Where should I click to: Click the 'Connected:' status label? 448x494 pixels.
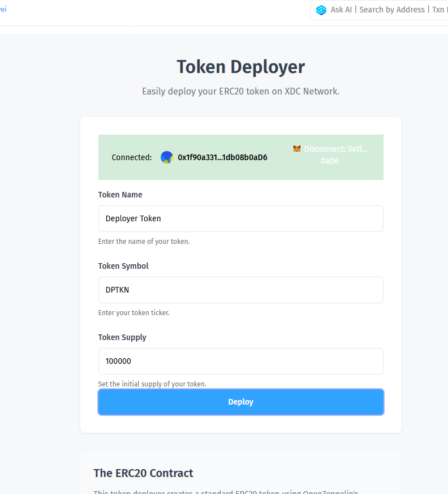click(x=132, y=157)
